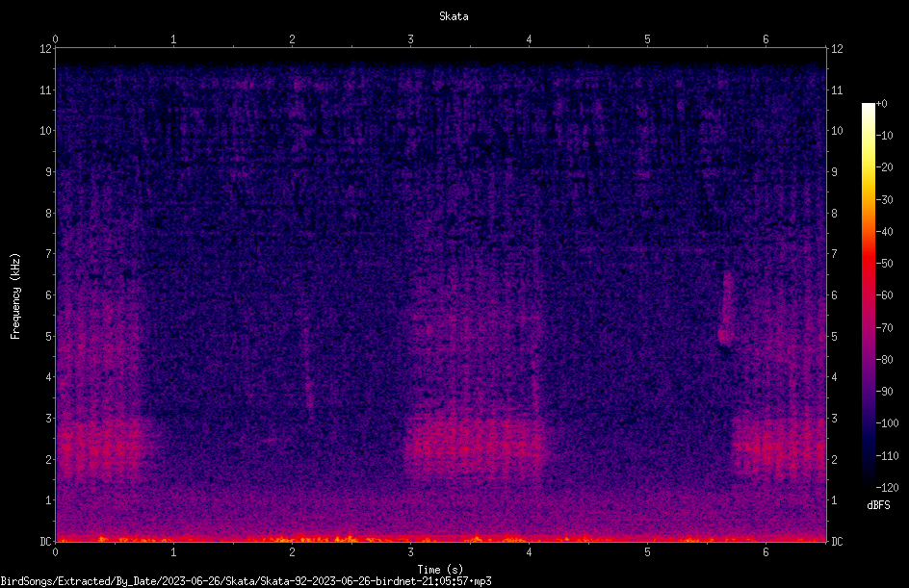Click the "6" tick on the left frequency axis

coord(49,295)
